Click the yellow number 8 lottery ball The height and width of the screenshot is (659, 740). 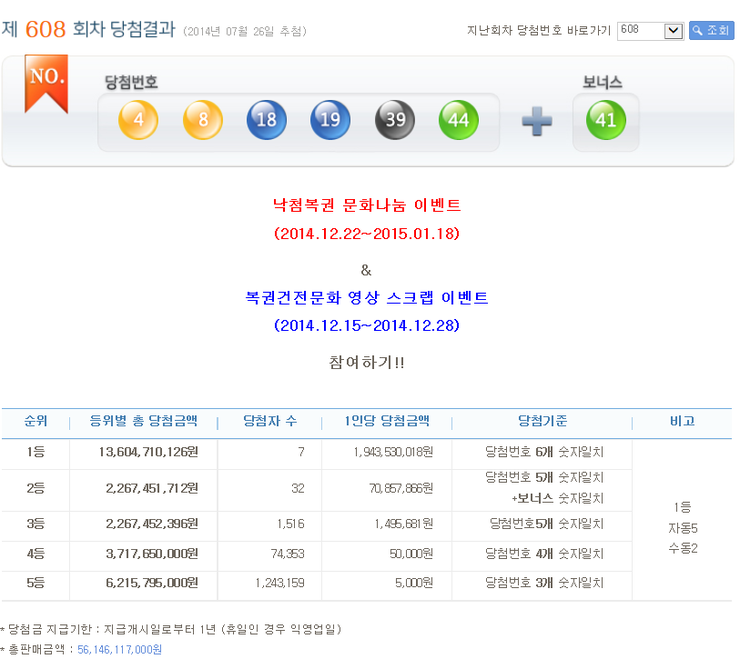pos(203,120)
